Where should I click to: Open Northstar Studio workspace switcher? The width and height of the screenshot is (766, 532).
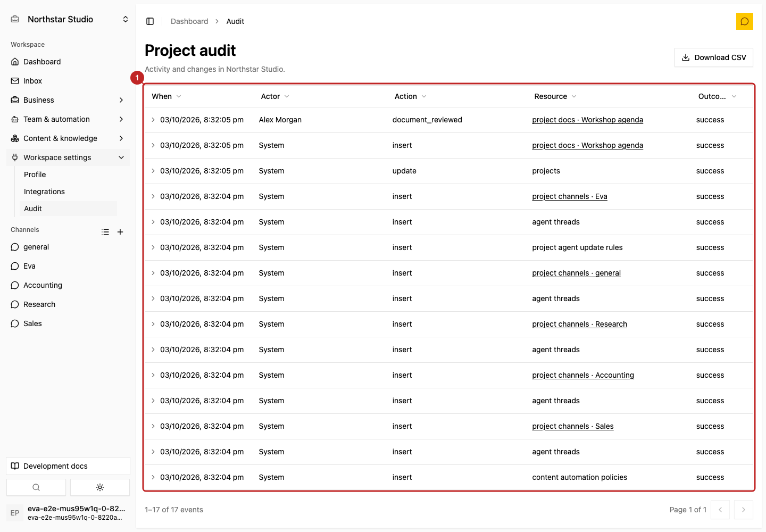coord(68,19)
